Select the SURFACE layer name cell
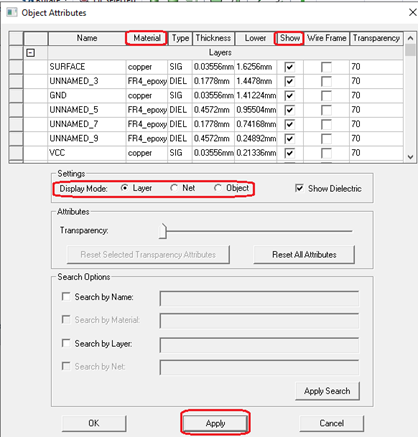This screenshot has height=437, width=418. pos(87,67)
